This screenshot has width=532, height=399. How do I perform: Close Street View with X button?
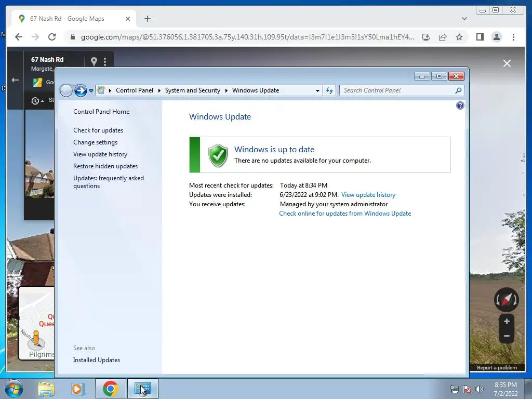click(x=507, y=63)
